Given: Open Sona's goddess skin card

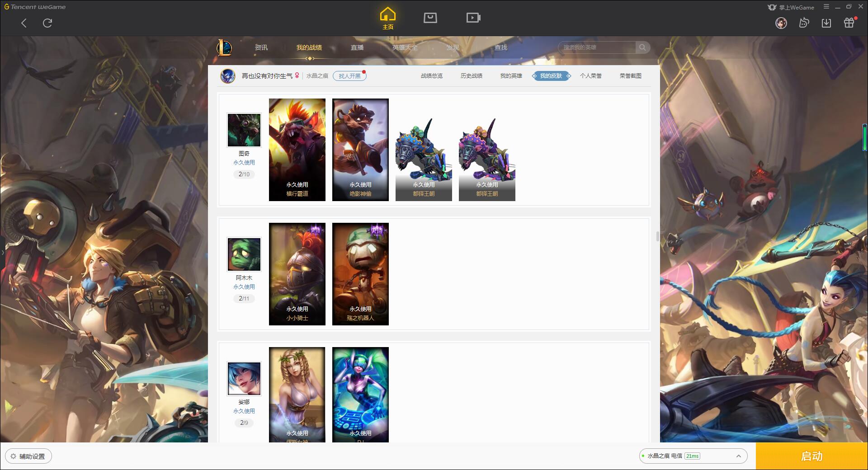Looking at the screenshot, I should (x=297, y=395).
